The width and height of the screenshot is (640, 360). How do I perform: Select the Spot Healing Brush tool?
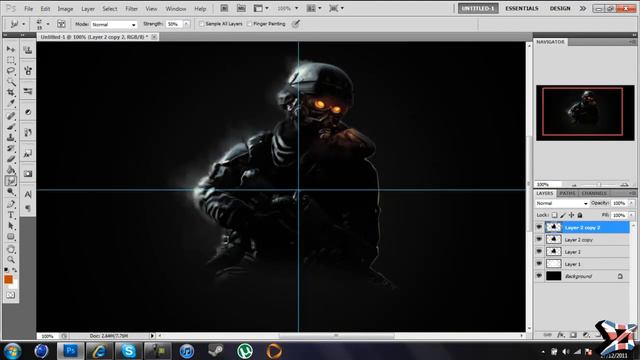coord(11,116)
